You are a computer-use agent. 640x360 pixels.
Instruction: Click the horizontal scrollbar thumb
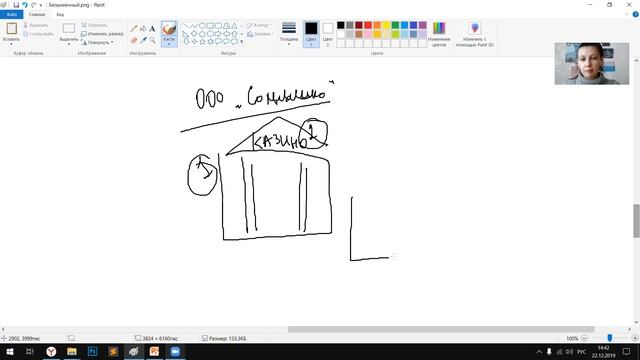coord(441,329)
